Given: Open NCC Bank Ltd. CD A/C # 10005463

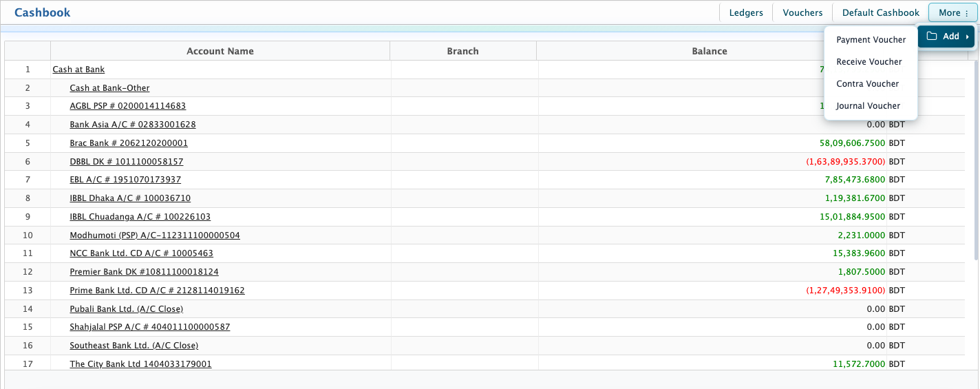Looking at the screenshot, I should click(142, 253).
